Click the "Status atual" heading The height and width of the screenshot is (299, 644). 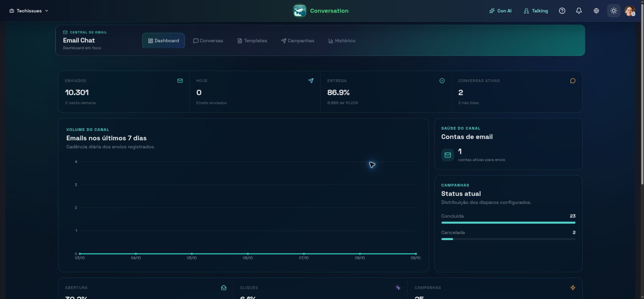(461, 194)
